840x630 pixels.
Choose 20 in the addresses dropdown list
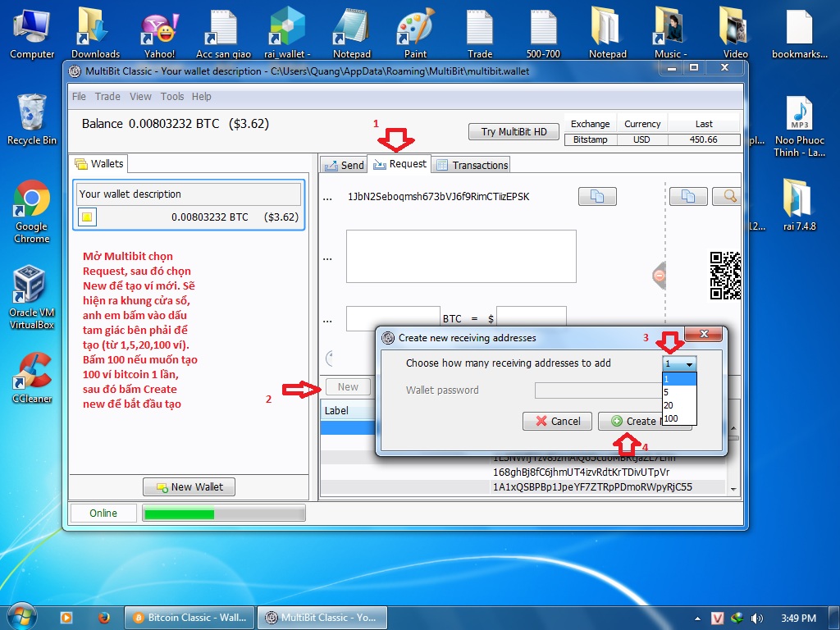click(679, 405)
